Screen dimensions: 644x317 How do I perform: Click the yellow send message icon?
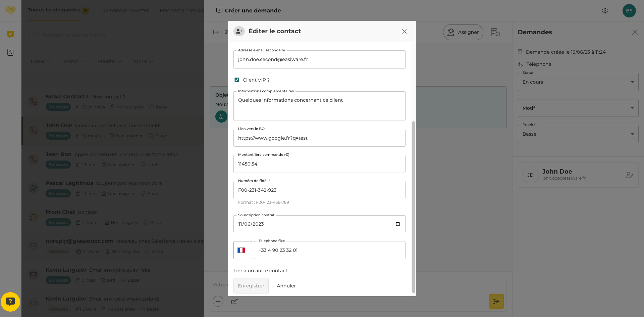[496, 302]
